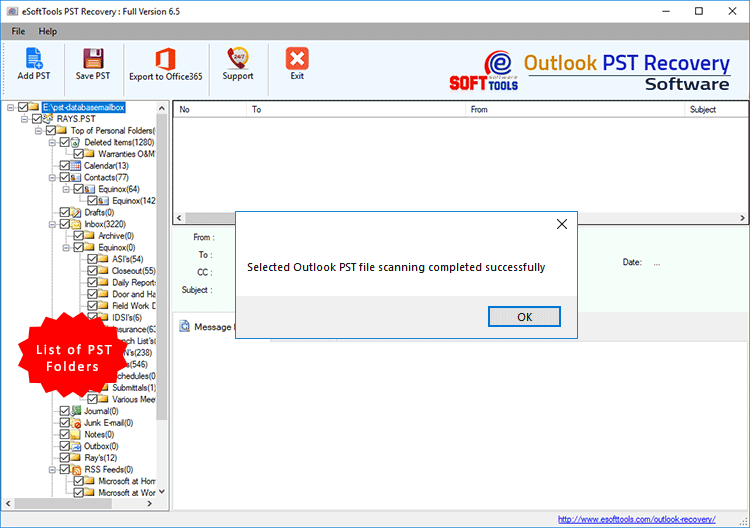Screen dimensions: 750x528
Task: Select the Various Mee folder
Action: 133,399
